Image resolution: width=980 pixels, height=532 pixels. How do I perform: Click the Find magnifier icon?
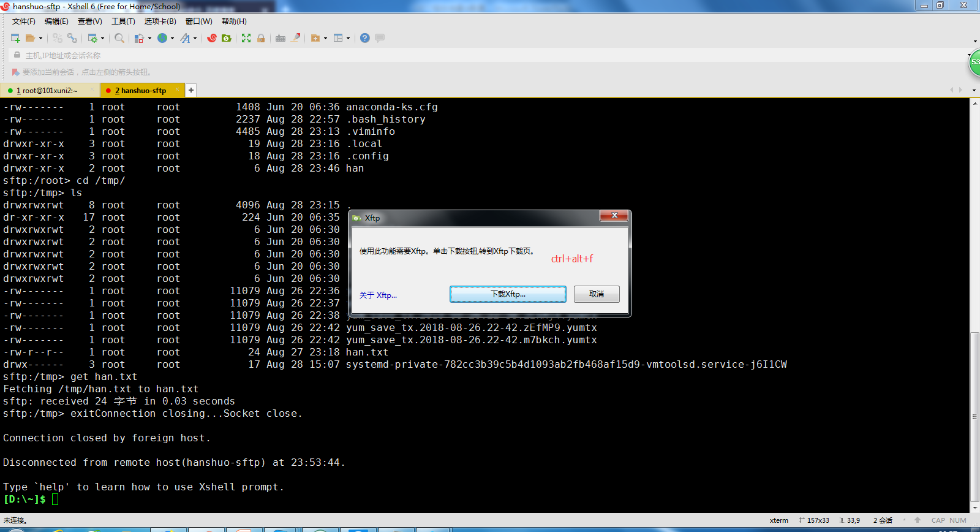coord(119,38)
